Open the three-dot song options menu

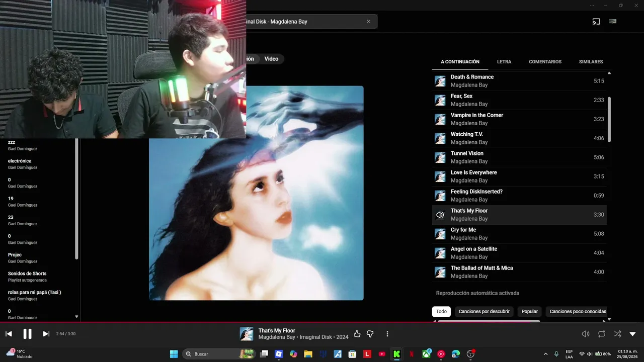coord(387,334)
